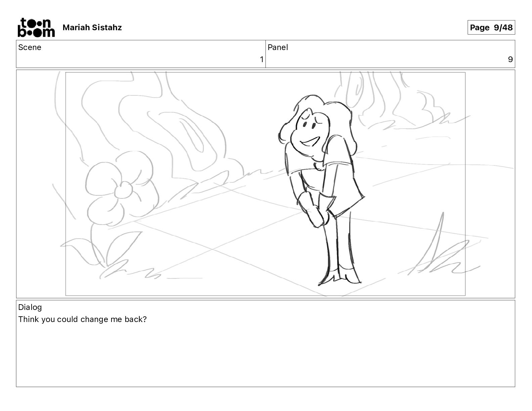The image size is (532, 411).
Task: Select the 'Panel' field label
Action: click(278, 47)
